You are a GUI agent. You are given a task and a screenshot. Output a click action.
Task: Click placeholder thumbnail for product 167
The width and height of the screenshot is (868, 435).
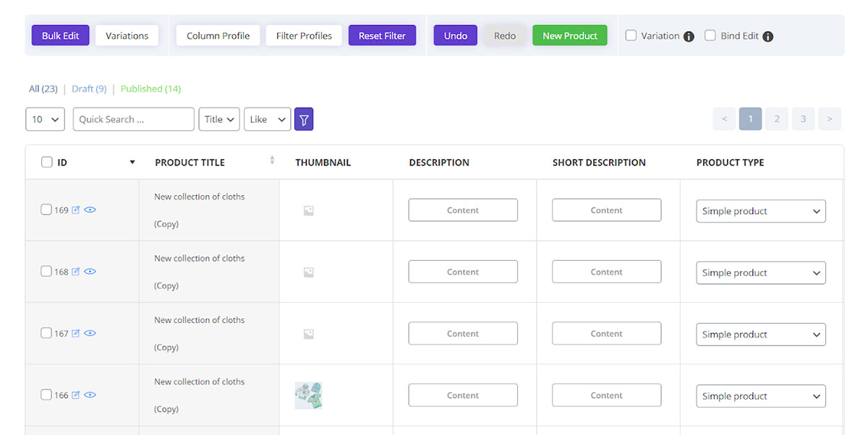click(309, 334)
